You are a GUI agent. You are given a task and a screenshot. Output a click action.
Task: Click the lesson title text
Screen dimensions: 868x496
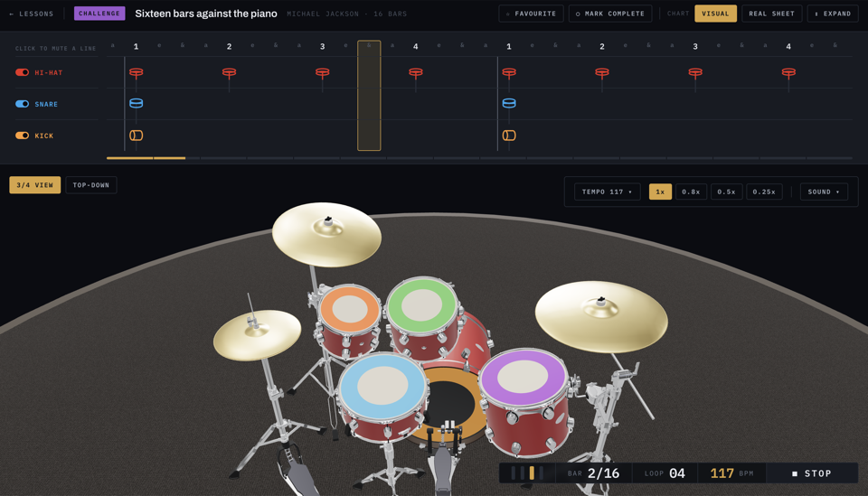click(206, 14)
